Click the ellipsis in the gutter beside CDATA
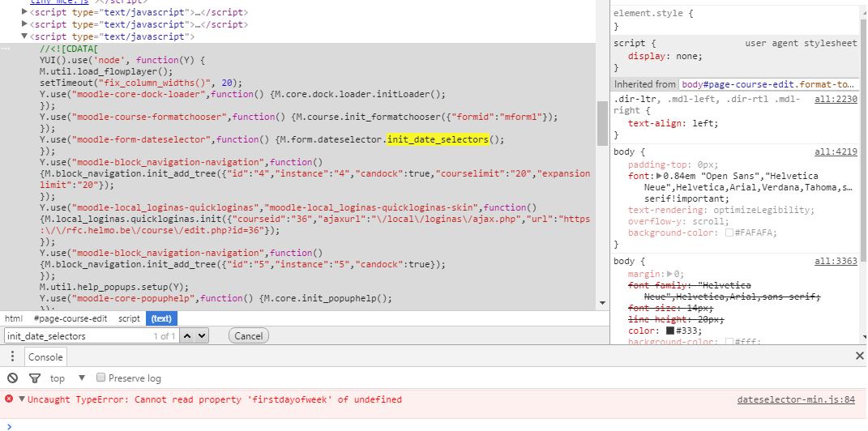 (x=6, y=49)
